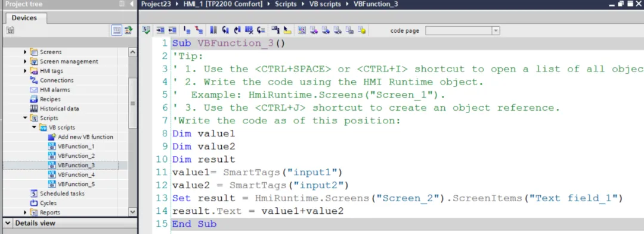Expand the Screen management folder

(26, 61)
